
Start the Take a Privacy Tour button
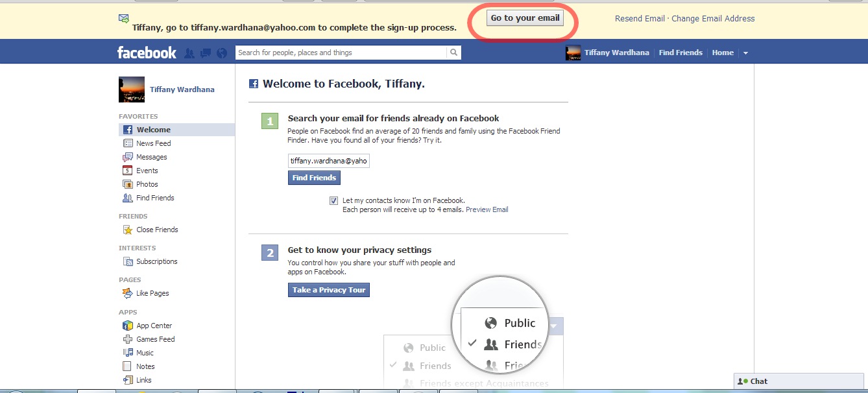tap(329, 290)
